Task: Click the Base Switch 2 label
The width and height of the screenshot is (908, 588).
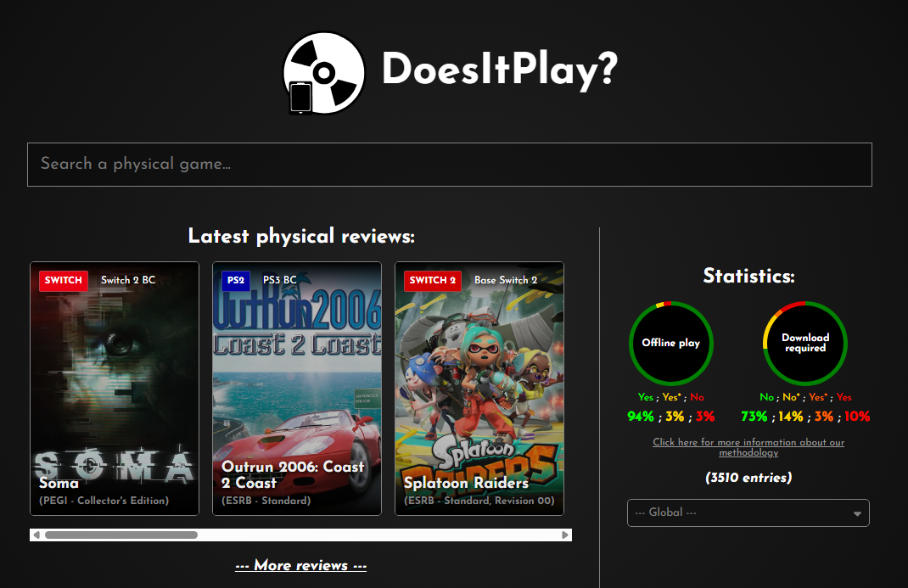Action: [506, 280]
